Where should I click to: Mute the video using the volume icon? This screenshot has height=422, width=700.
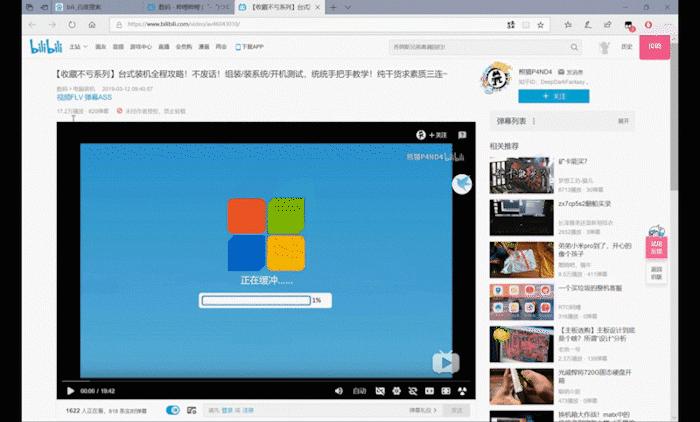coord(339,391)
